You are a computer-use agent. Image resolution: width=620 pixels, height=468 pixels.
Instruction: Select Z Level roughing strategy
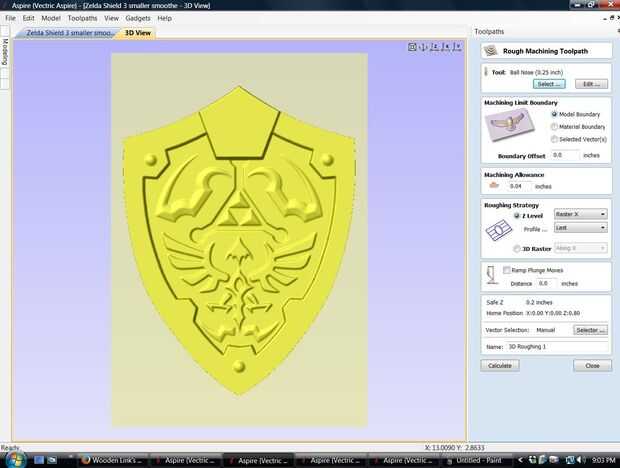click(x=517, y=216)
